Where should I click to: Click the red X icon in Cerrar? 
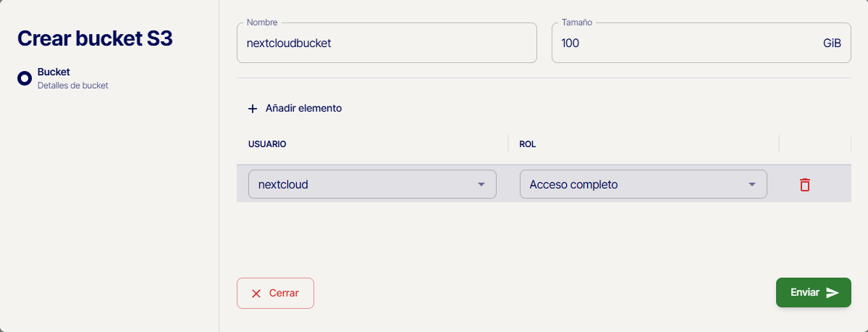[256, 293]
